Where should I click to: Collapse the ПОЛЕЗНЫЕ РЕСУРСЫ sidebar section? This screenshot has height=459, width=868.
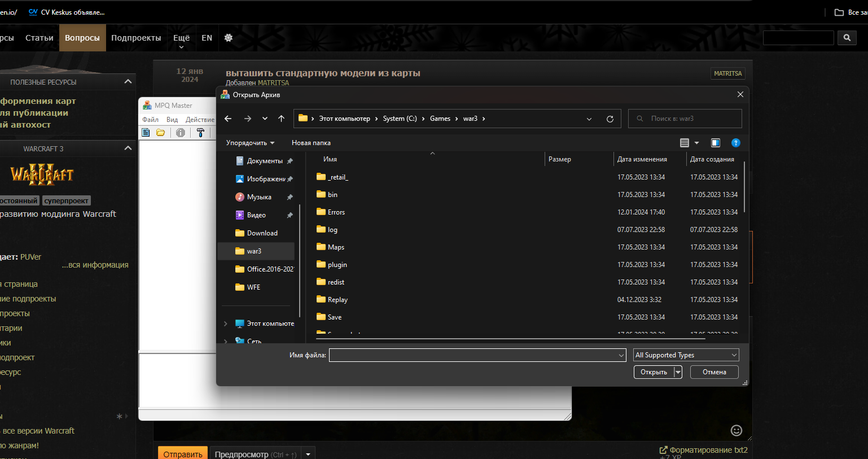(x=128, y=82)
